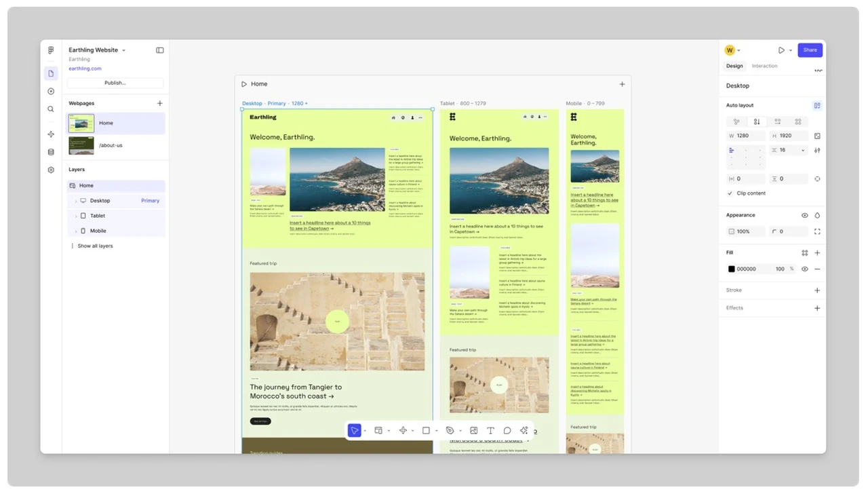This screenshot has width=868, height=494.
Task: Select the Frame tool from the toolbar
Action: (x=378, y=430)
